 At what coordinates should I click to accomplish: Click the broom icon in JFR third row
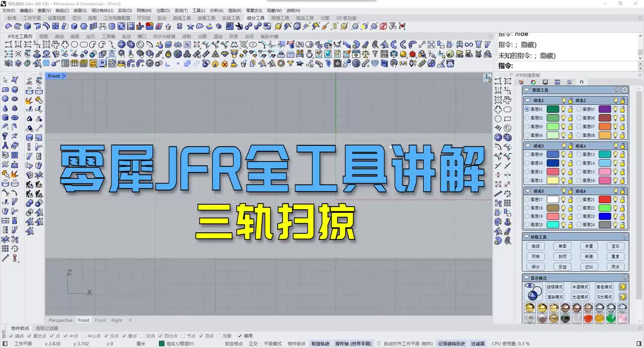pos(233,63)
